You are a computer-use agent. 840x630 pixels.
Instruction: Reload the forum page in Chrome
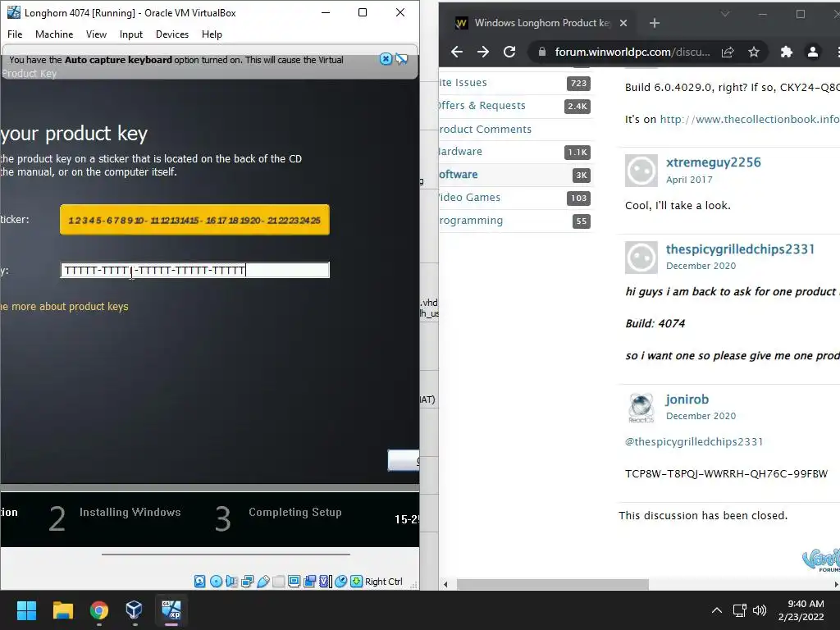[x=509, y=52]
